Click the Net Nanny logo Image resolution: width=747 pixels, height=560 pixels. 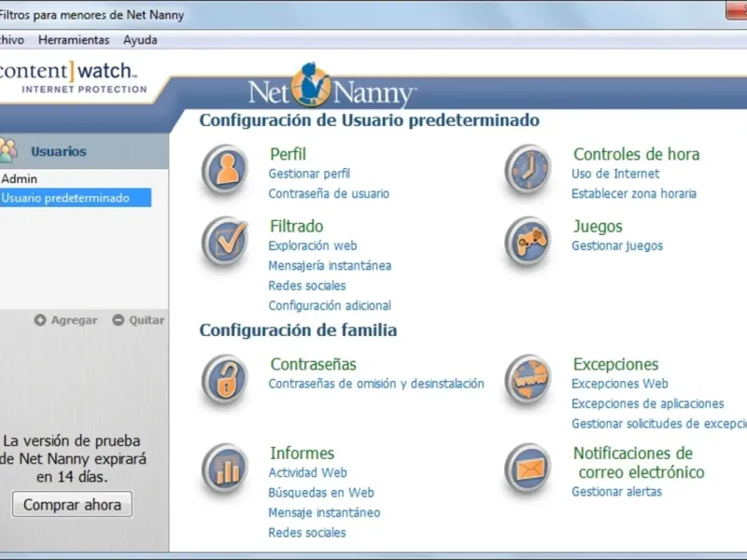point(331,87)
